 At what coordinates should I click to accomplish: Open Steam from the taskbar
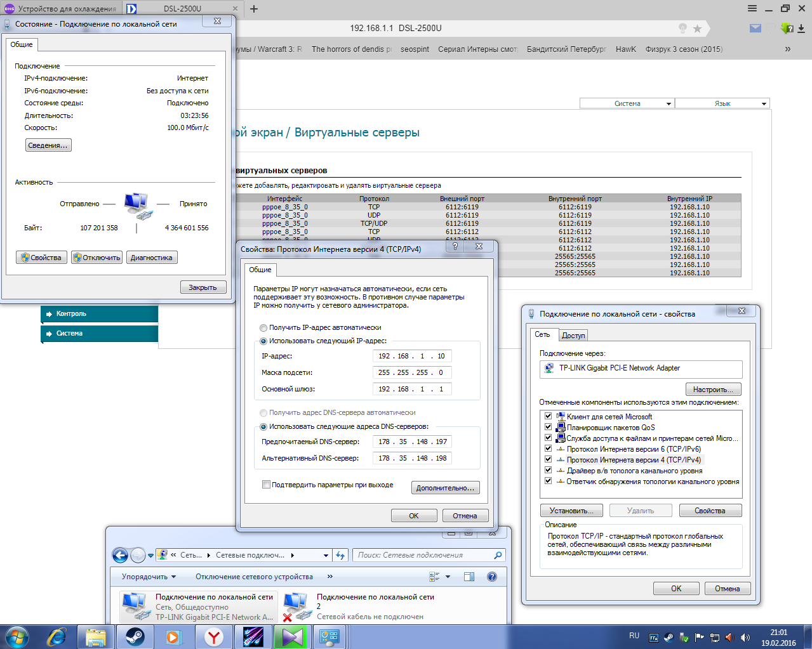135,636
